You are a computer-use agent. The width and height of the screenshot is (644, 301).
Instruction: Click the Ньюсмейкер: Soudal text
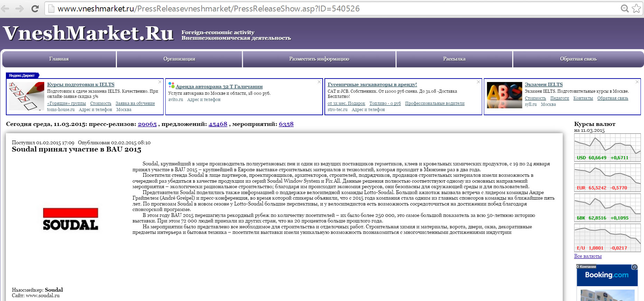click(x=37, y=290)
